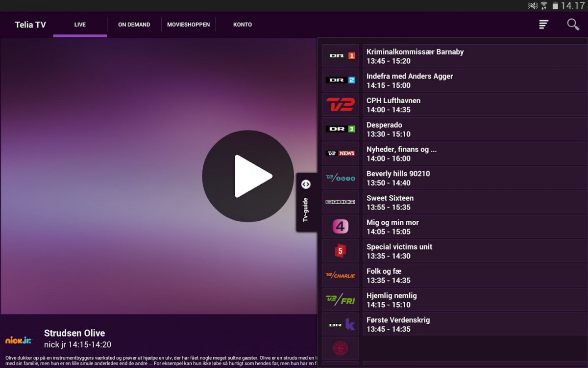Open the MOVIESHOPPEN tab
This screenshot has width=588, height=368.
coord(189,25)
